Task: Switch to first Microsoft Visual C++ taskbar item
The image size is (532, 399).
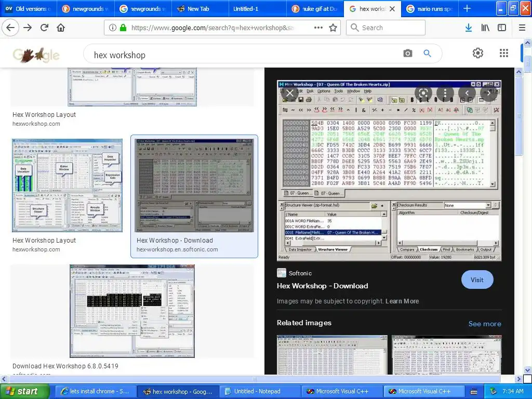Action: pos(341,391)
